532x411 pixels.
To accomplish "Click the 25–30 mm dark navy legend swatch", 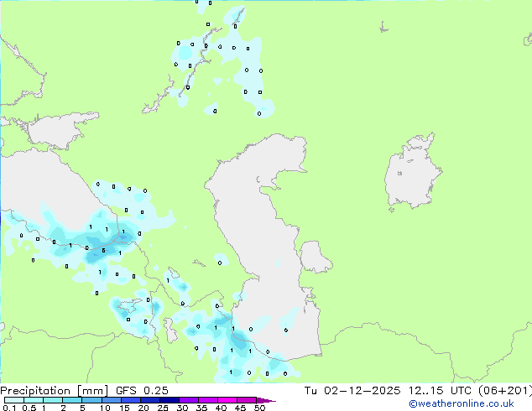I will click(x=170, y=400).
